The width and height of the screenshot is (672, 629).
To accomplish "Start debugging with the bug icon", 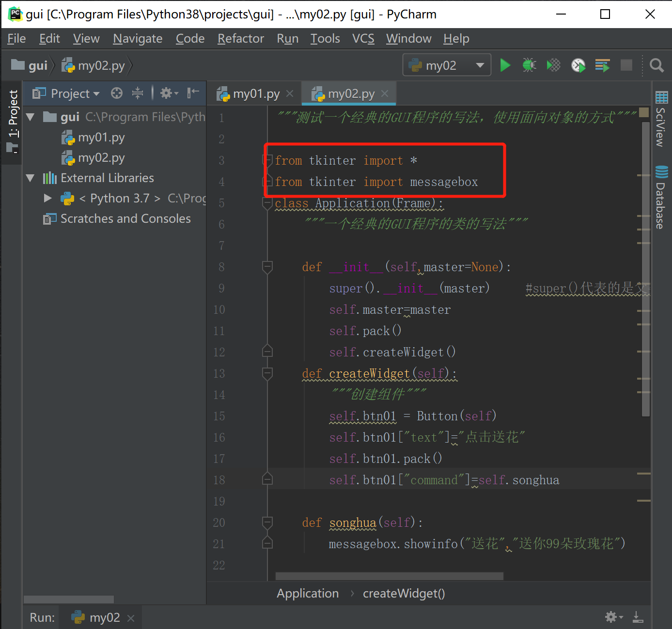I will pos(529,65).
